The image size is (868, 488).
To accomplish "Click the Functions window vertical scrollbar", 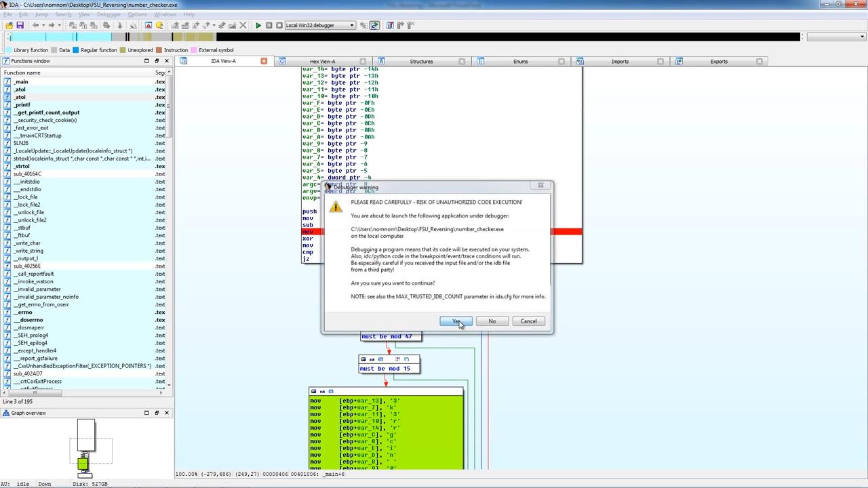I will pos(170,230).
